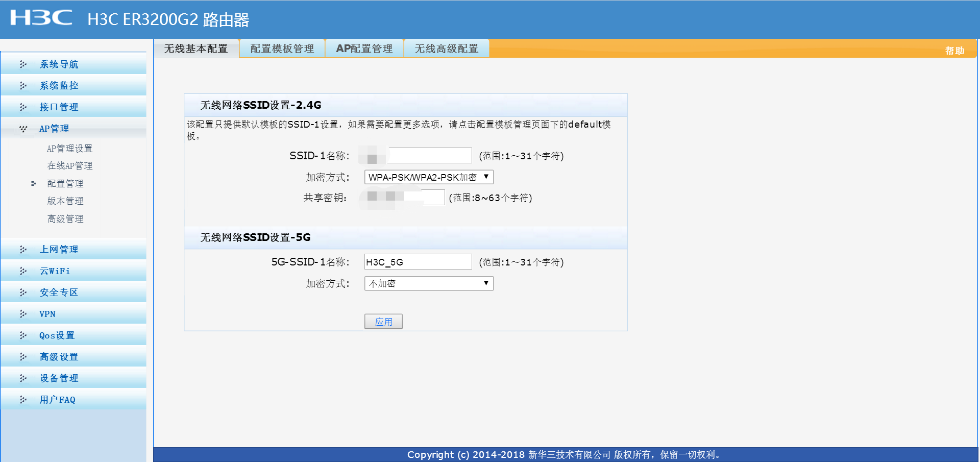Open the 版本管理 submenu item

tap(65, 201)
